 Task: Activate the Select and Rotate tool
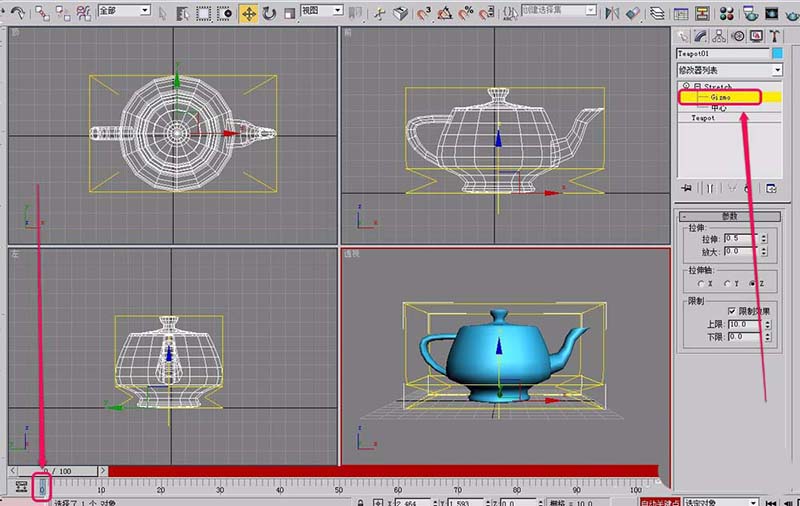[269, 13]
